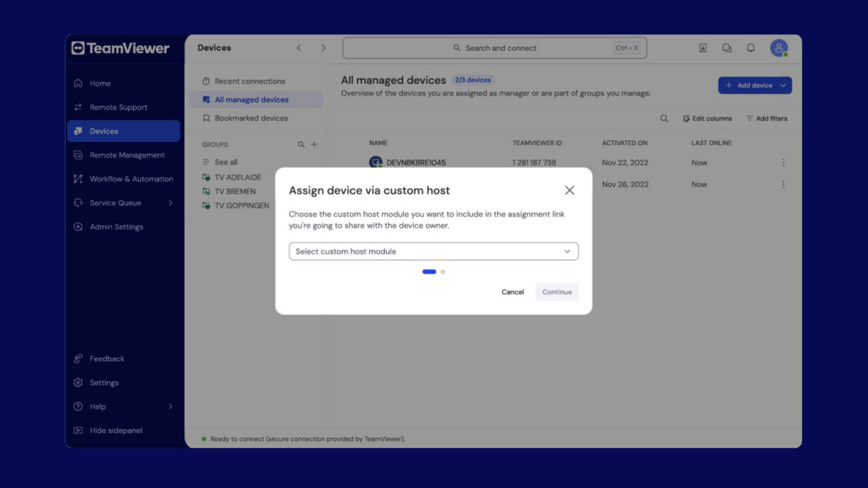
Task: Open Remote Support in the sidebar
Action: (123, 107)
